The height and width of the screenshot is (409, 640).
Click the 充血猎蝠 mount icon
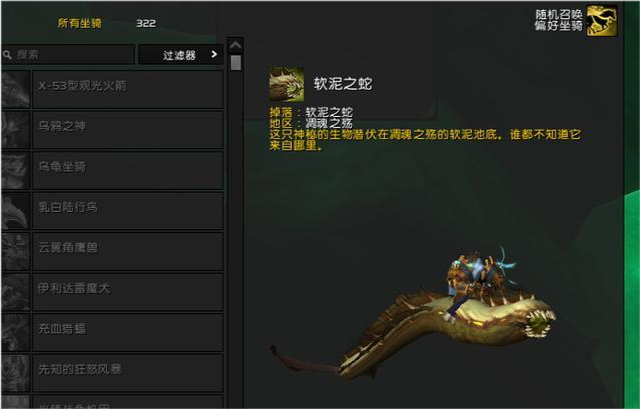(x=15, y=332)
